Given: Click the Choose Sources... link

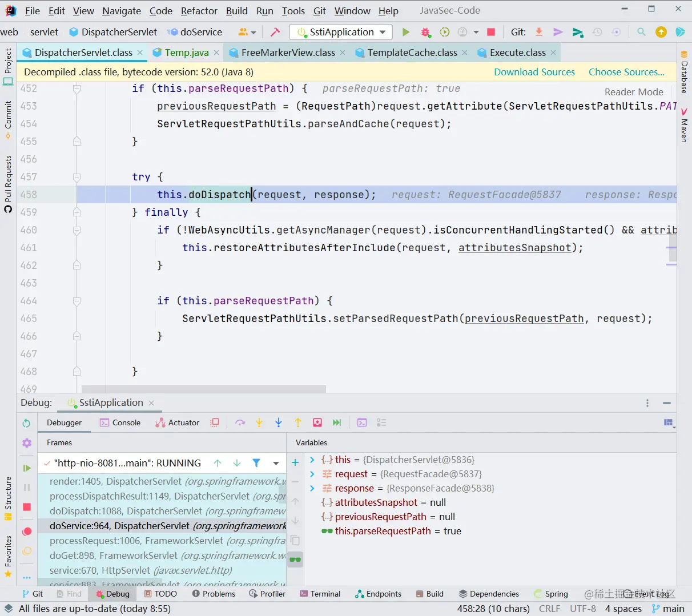Looking at the screenshot, I should pyautogui.click(x=626, y=72).
